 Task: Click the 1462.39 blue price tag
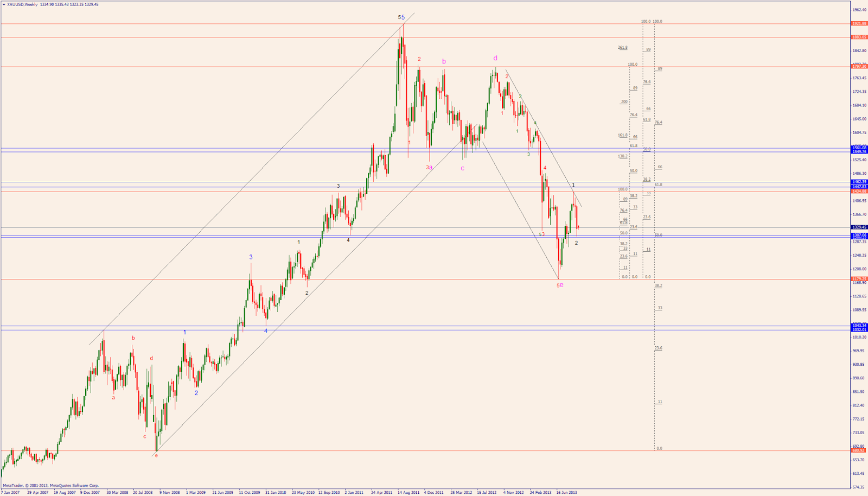pos(859,182)
